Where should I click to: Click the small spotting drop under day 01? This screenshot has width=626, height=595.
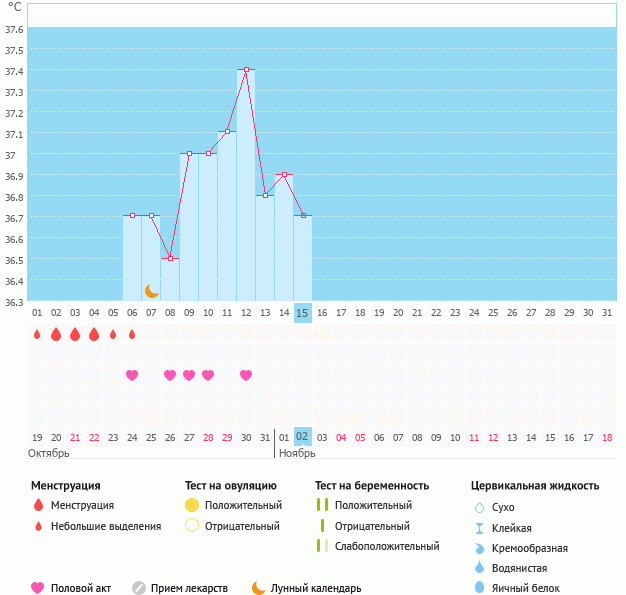tap(37, 334)
